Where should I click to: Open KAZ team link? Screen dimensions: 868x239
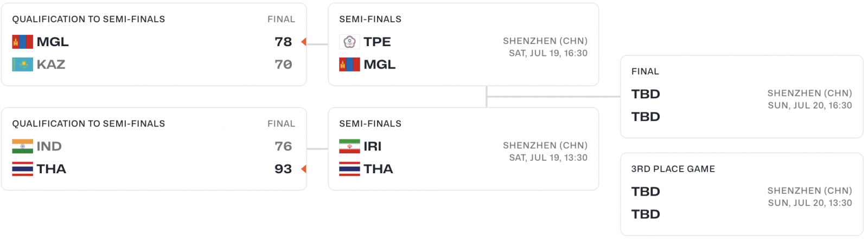click(51, 65)
